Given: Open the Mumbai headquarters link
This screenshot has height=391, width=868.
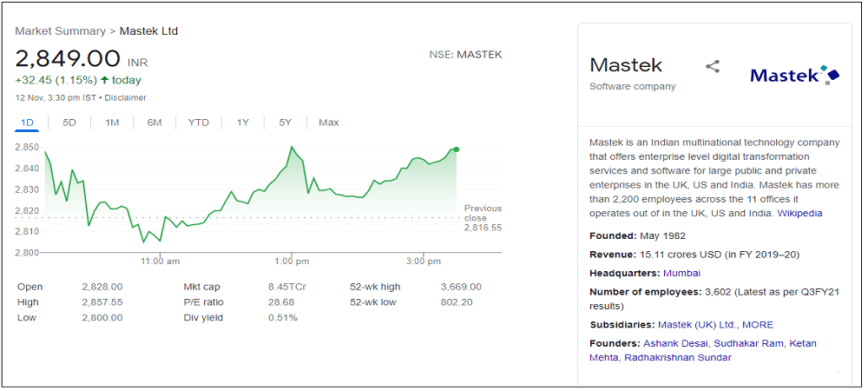Looking at the screenshot, I should point(682,273).
